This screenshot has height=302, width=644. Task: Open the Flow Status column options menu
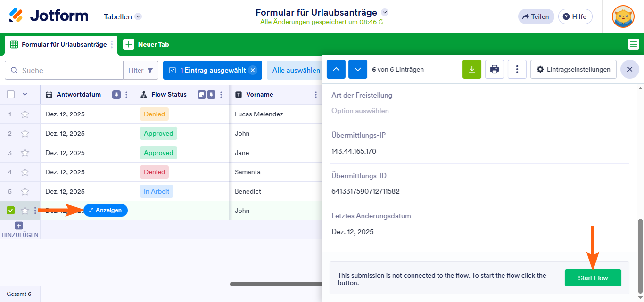[x=220, y=94]
